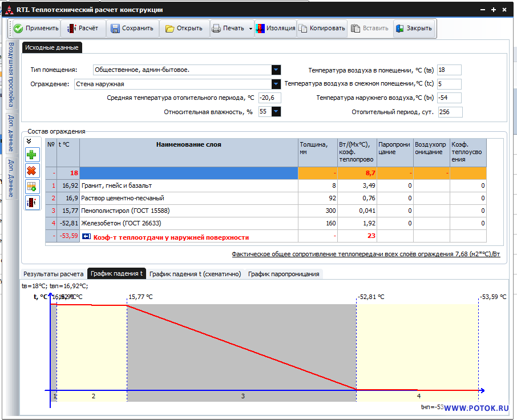The height and width of the screenshot is (420, 517).
Task: Delete layer with red cross icon
Action: 31,171
